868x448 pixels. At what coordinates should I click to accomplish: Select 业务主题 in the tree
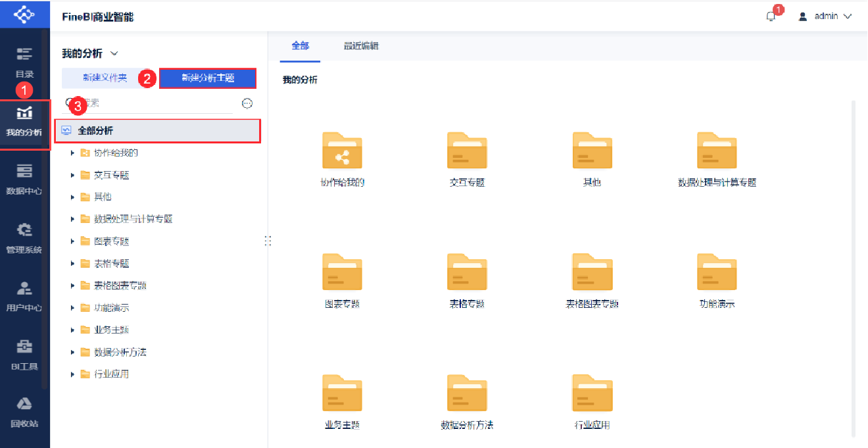point(112,330)
